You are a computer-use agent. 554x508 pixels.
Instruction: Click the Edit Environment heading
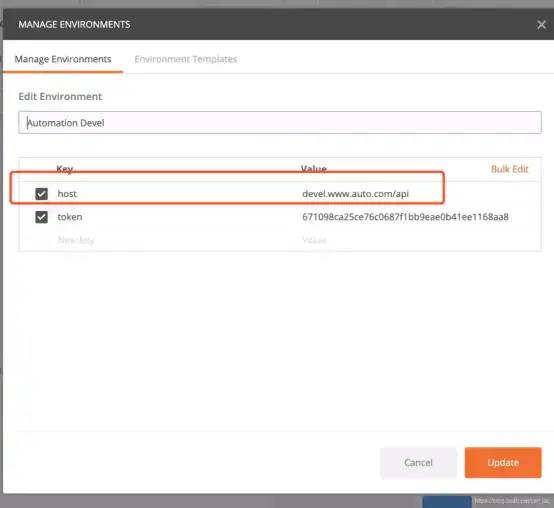(60, 96)
